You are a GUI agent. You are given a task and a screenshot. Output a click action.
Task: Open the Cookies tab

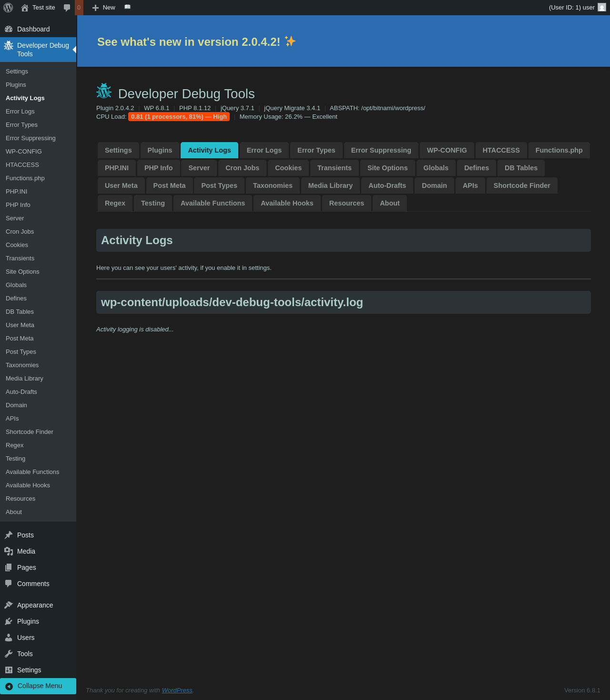288,168
